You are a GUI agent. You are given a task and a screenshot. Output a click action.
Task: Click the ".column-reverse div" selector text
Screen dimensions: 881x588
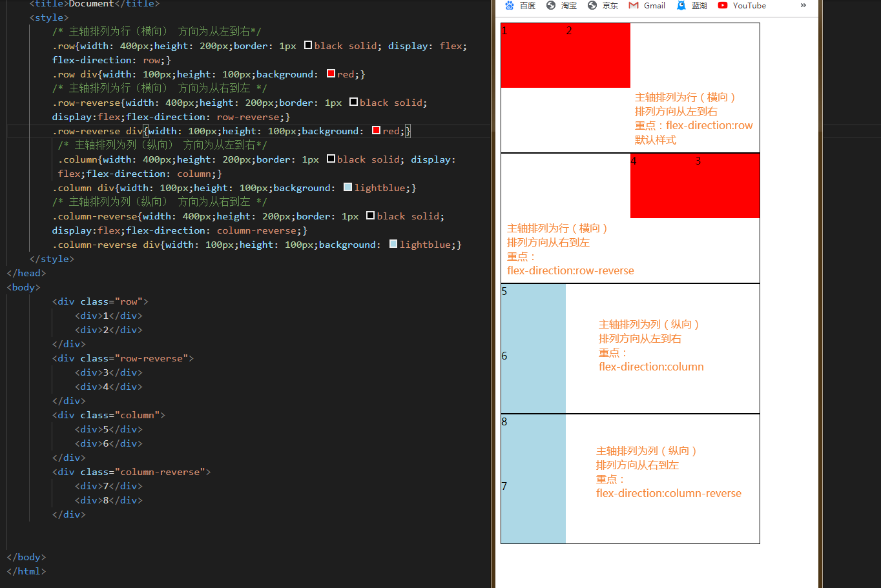pos(106,245)
